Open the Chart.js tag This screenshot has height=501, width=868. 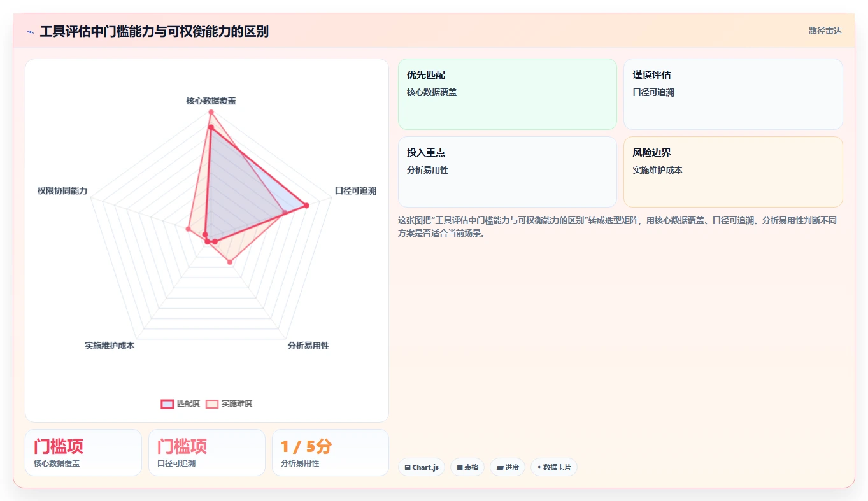(x=422, y=467)
